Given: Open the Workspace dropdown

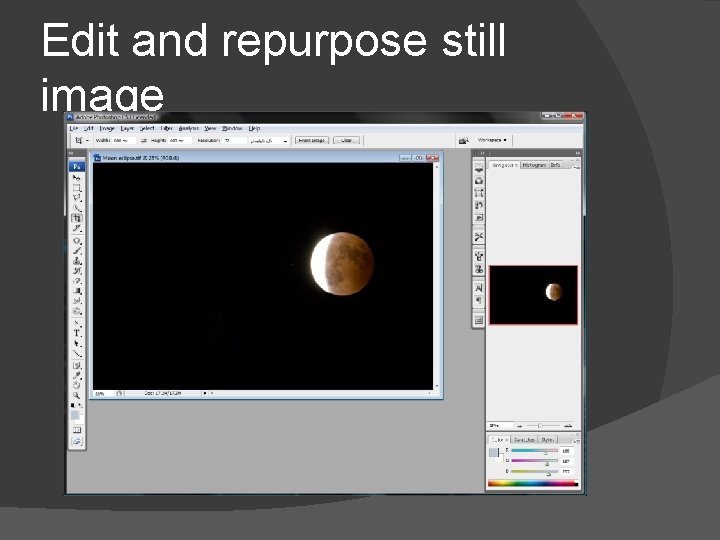Looking at the screenshot, I should click(492, 140).
